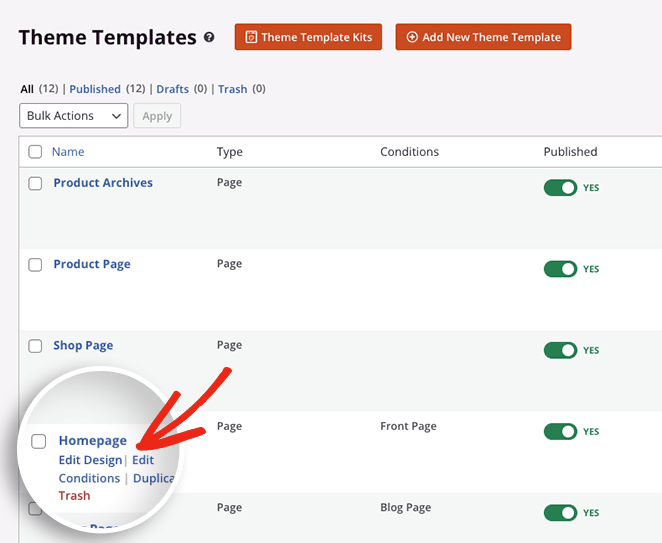662x543 pixels.
Task: Click Add New Theme Template button
Action: (x=483, y=37)
